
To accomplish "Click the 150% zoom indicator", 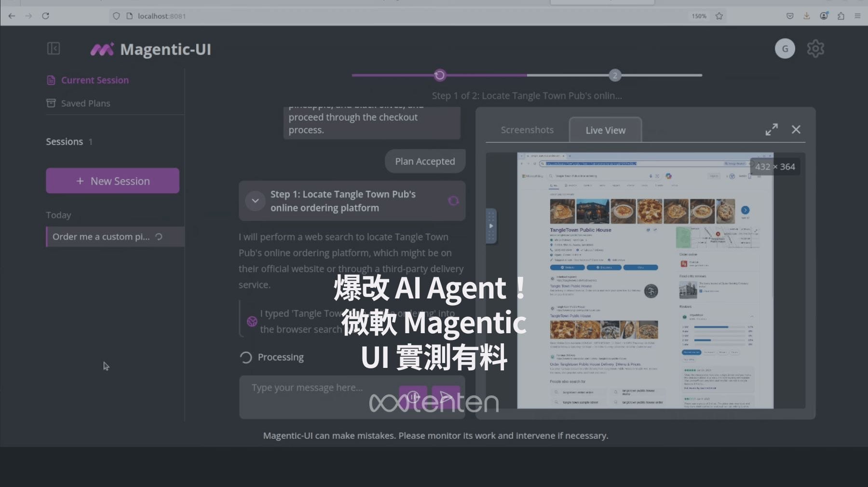I will click(x=699, y=16).
